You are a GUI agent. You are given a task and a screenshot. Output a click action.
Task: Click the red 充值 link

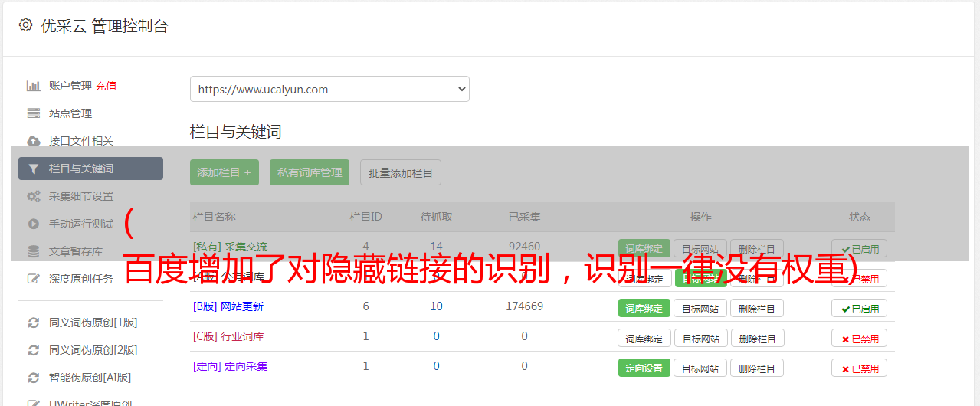pyautogui.click(x=107, y=86)
